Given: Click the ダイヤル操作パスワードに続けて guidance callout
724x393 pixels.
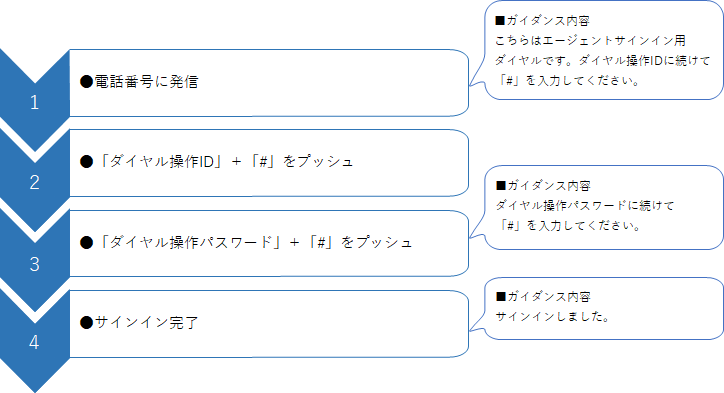Looking at the screenshot, I should click(603, 207).
